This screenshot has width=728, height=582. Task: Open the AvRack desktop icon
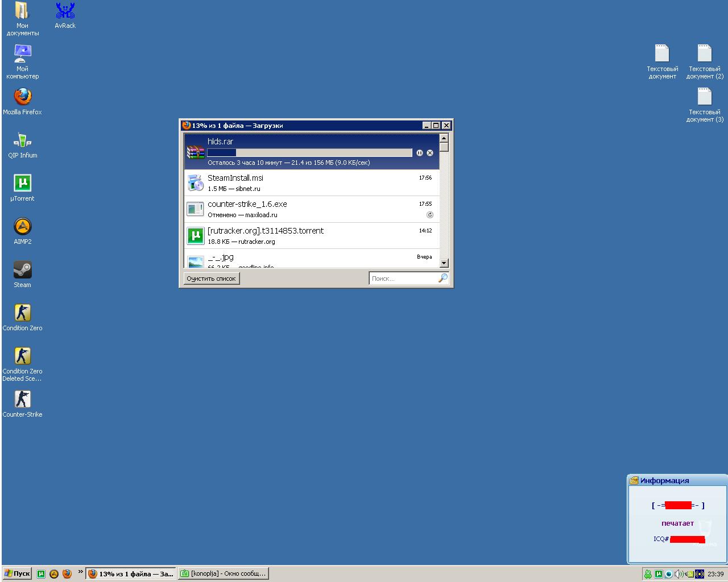tap(65, 12)
